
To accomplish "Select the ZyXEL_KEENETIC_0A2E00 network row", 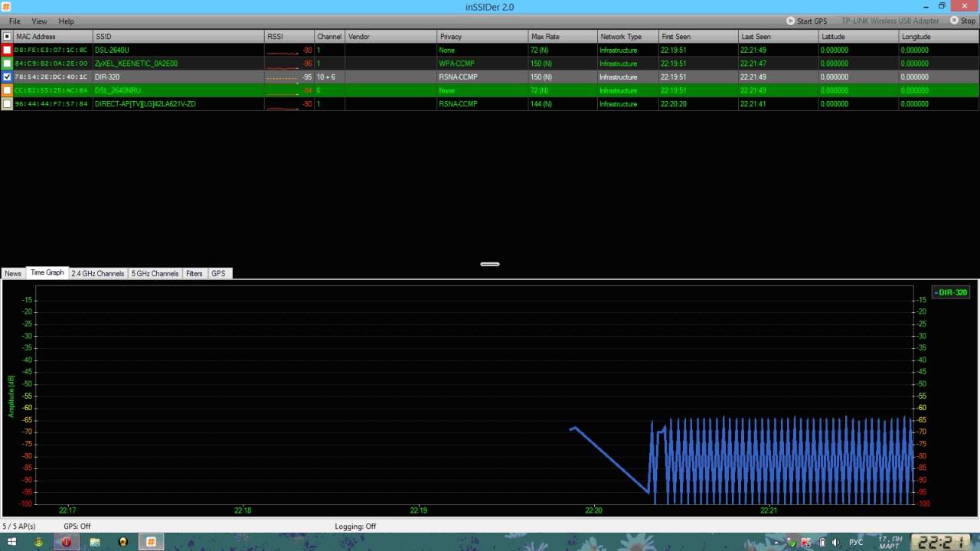I will tap(490, 64).
